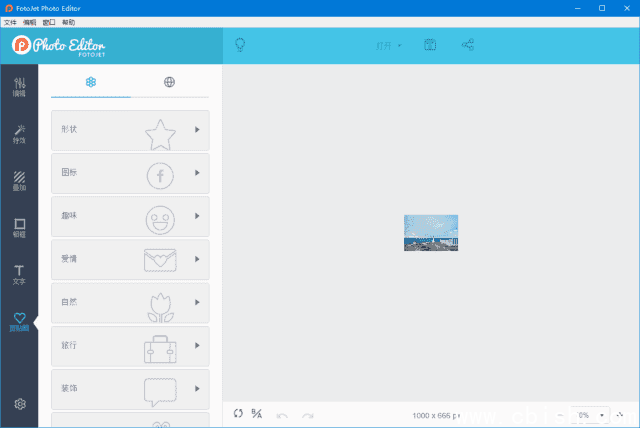Switch to the built-in clipart flower tab
Image resolution: width=640 pixels, height=428 pixels.
click(x=91, y=82)
